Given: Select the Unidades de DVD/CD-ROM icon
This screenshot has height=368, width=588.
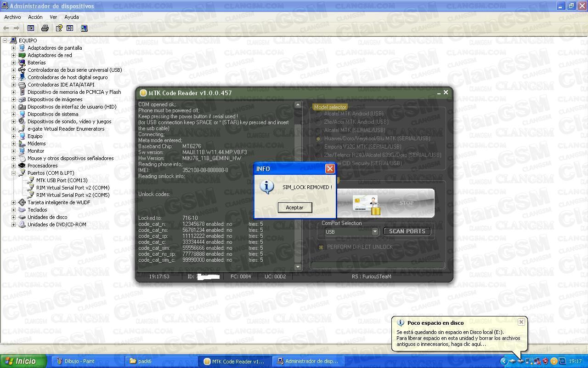Looking at the screenshot, I should [22, 224].
